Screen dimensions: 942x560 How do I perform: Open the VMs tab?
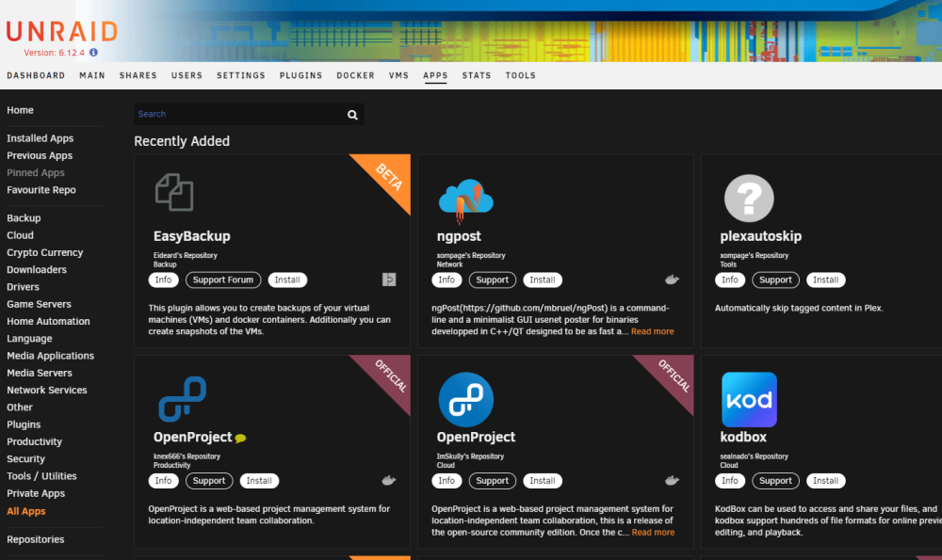[x=398, y=75]
